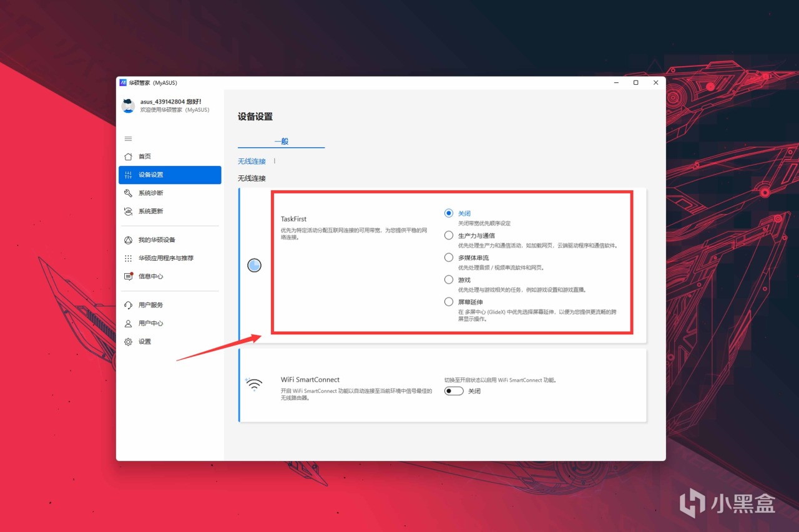The width and height of the screenshot is (799, 532).
Task: Click the MyASUS logo in the title bar
Action: pyautogui.click(x=123, y=82)
